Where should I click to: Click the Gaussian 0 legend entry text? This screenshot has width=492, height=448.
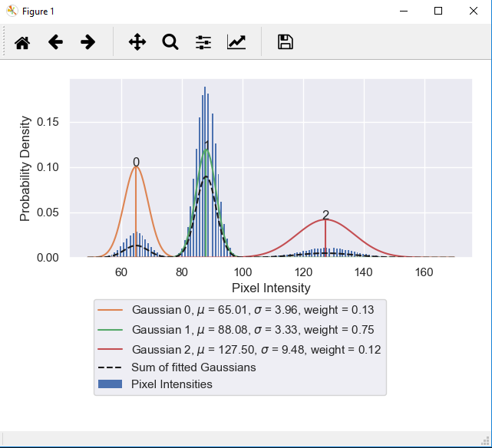(253, 310)
